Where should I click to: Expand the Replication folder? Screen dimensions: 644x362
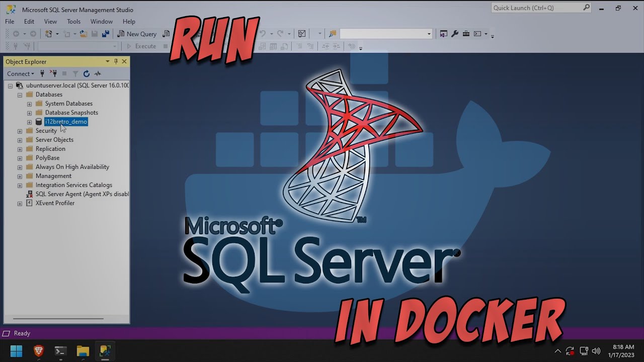pos(20,149)
